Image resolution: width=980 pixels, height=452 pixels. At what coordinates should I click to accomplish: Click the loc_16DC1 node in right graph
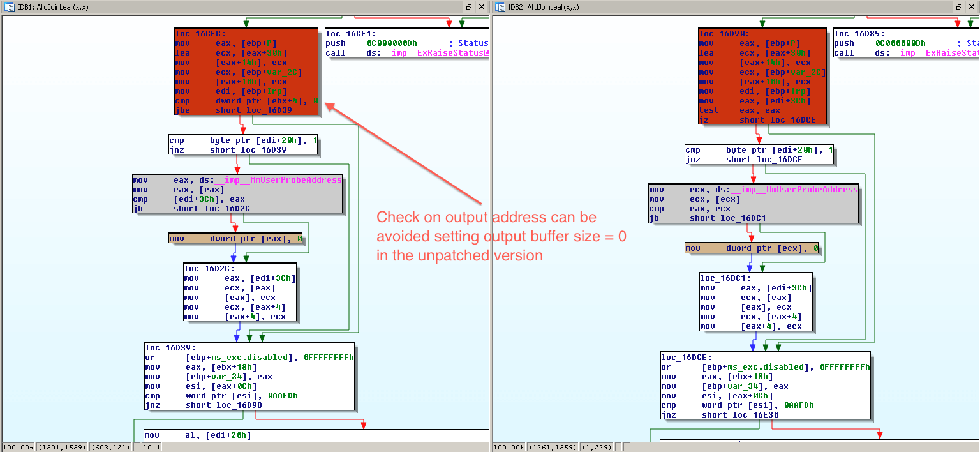coord(756,302)
